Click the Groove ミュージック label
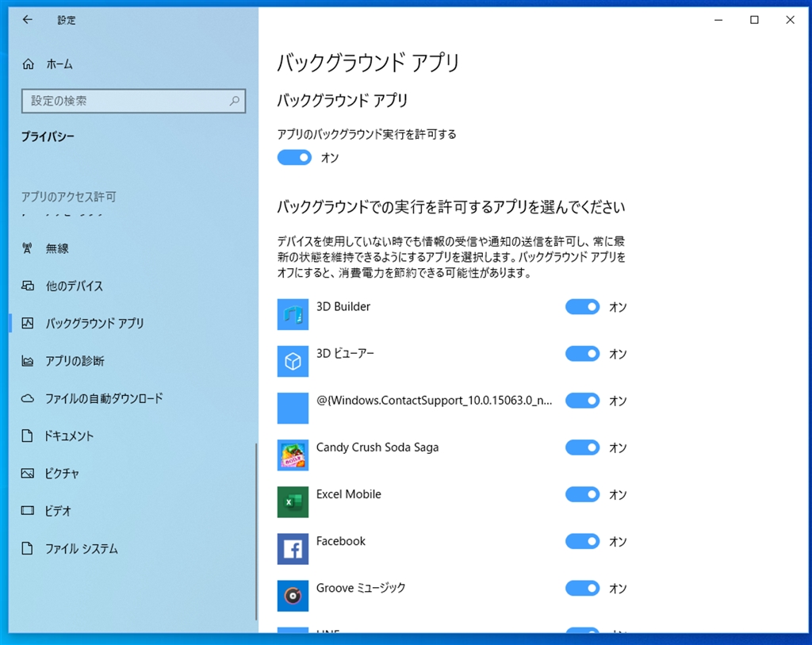The width and height of the screenshot is (812, 645). pyautogui.click(x=361, y=588)
